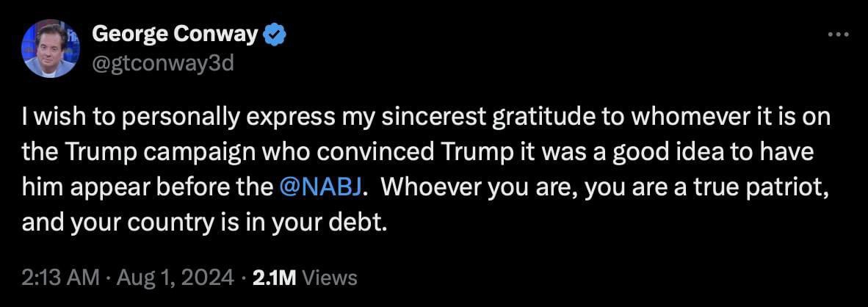
Task: Click the blue verified checkmark badge
Action: click(x=274, y=35)
